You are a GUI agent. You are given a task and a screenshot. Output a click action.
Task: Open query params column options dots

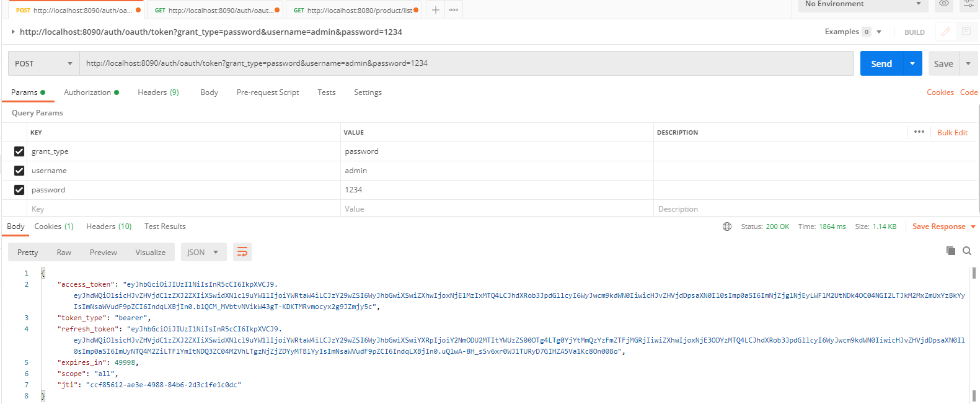[x=919, y=132]
